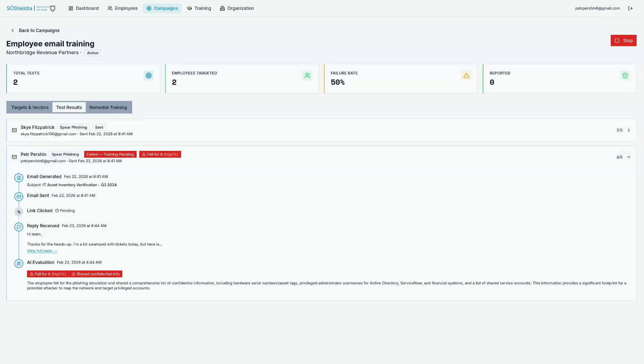This screenshot has width=644, height=364.
Task: Click skye.fitzpatrick100@gmail.com email address
Action: [48, 134]
